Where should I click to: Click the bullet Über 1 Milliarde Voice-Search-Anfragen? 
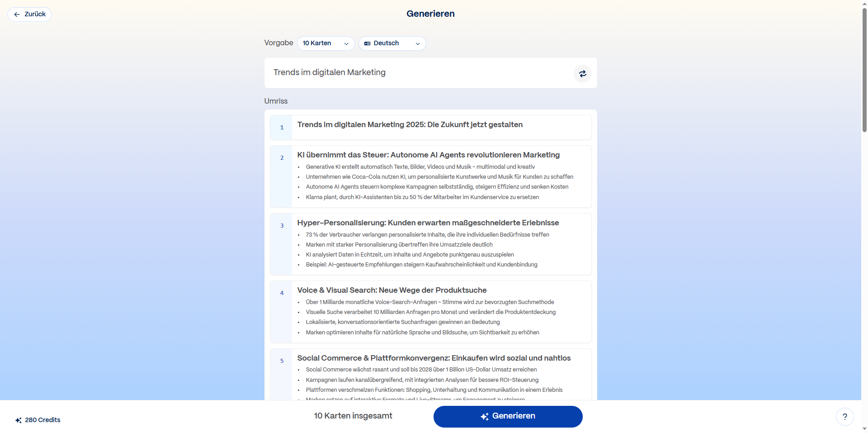(x=430, y=302)
